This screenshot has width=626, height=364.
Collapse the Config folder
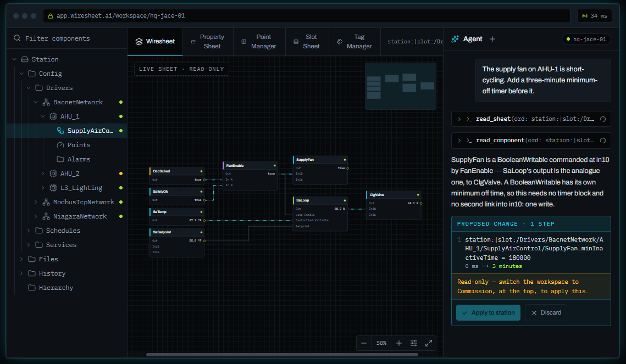click(x=21, y=74)
